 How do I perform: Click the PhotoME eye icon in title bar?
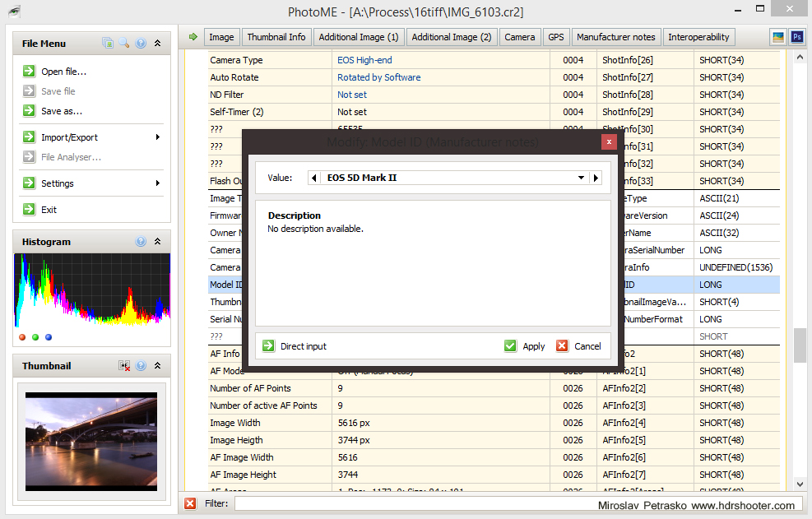pos(15,12)
